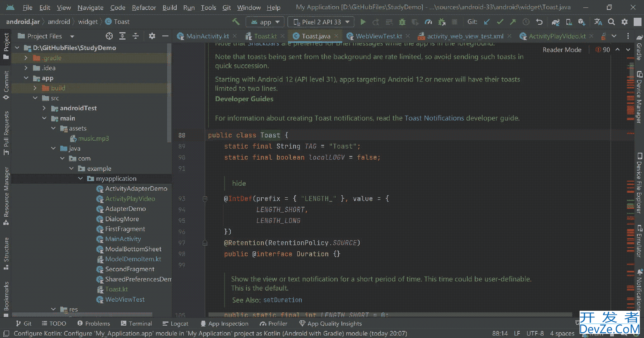Toggle the Gradle tool window button
The image size is (644, 338).
(x=639, y=48)
